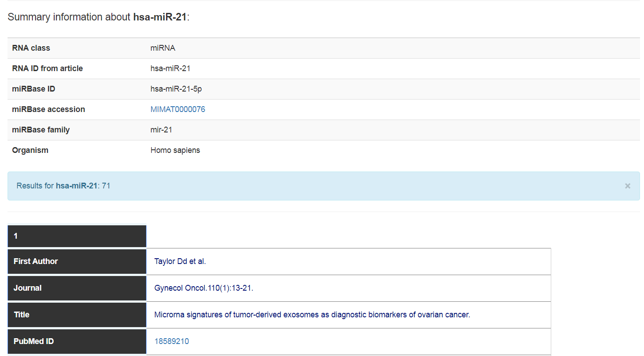Image resolution: width=644 pixels, height=356 pixels.
Task: Select the miRBase accession row label
Action: click(x=48, y=109)
